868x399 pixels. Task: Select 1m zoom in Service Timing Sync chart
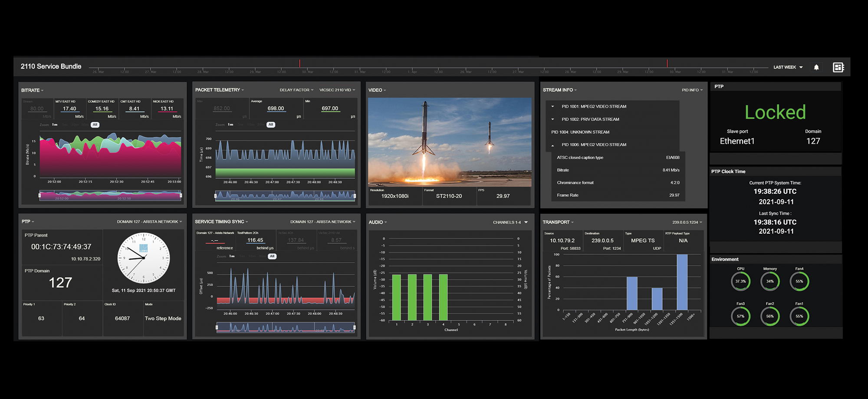232,256
